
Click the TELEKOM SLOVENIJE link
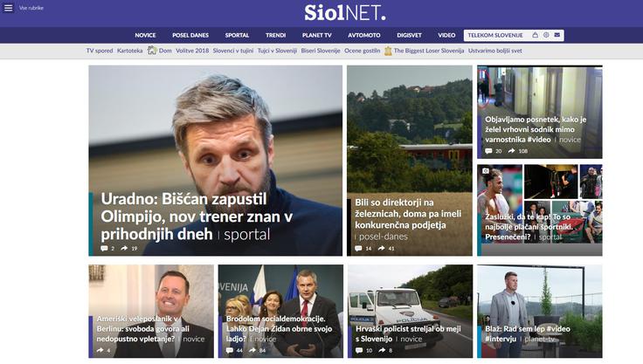(x=495, y=35)
